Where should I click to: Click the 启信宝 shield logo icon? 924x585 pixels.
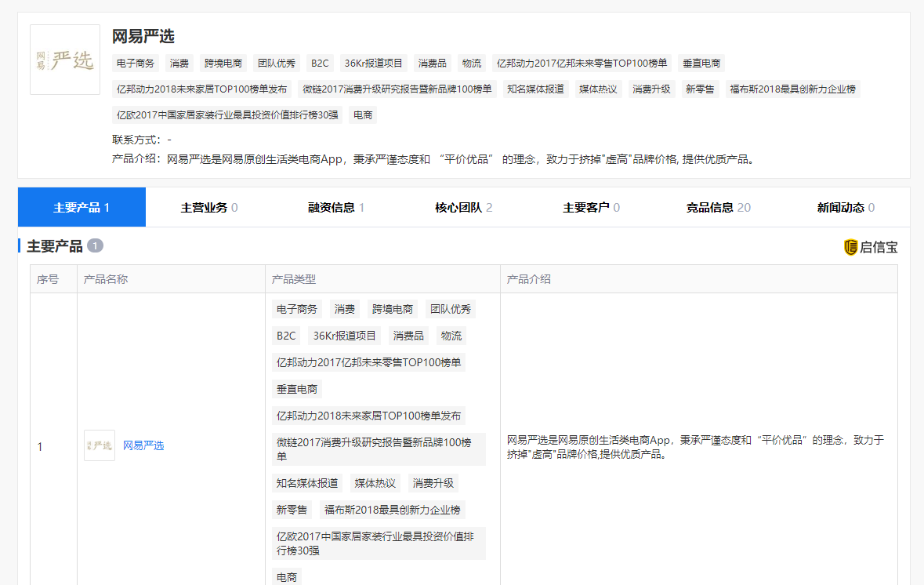tap(851, 247)
